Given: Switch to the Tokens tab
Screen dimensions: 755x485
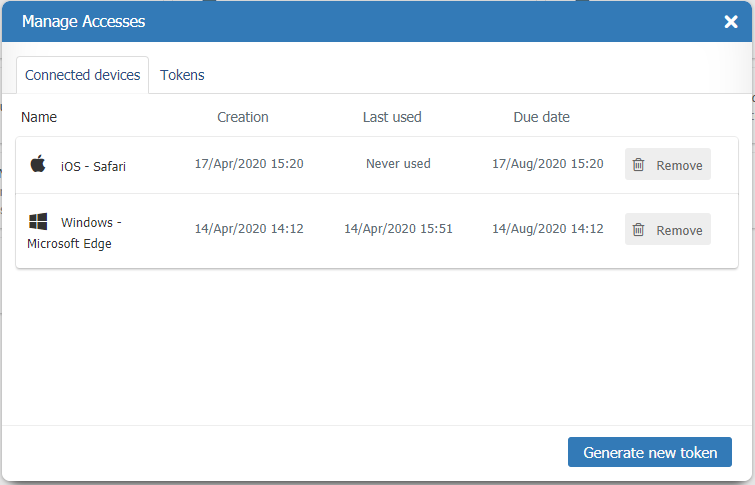Looking at the screenshot, I should [x=182, y=75].
